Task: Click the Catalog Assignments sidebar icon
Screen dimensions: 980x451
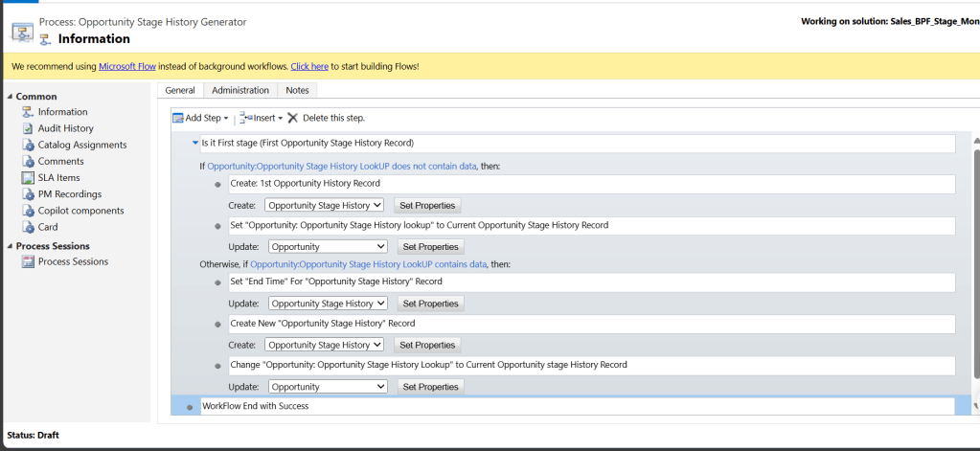Action: [x=28, y=145]
